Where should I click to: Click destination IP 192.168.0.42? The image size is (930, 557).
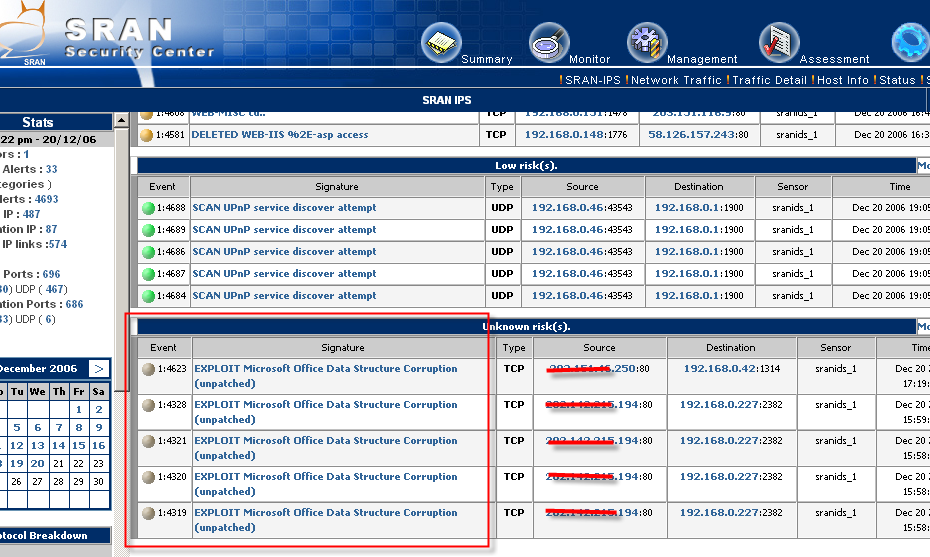tap(721, 368)
